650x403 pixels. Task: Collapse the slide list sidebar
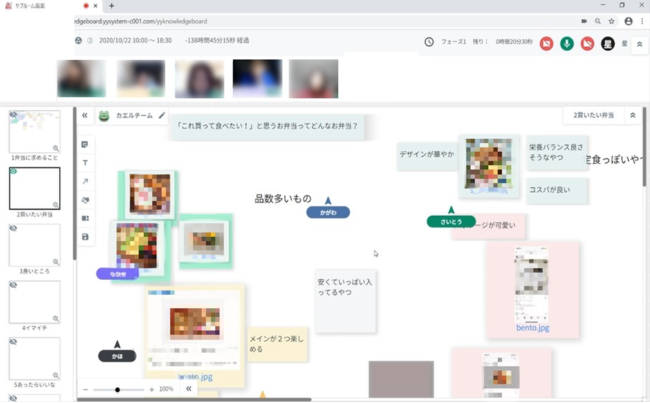(x=85, y=116)
